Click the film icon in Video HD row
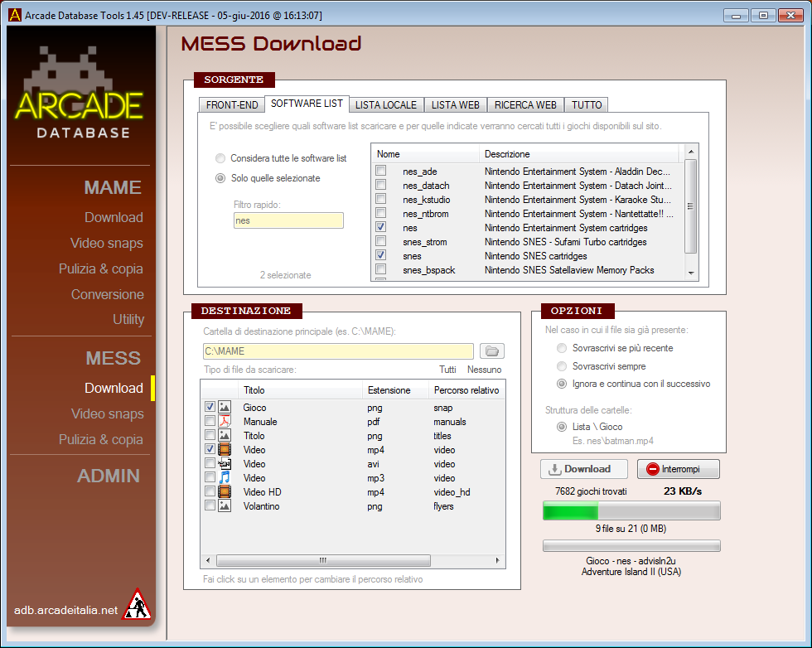Viewport: 812px width, 648px height. (225, 492)
